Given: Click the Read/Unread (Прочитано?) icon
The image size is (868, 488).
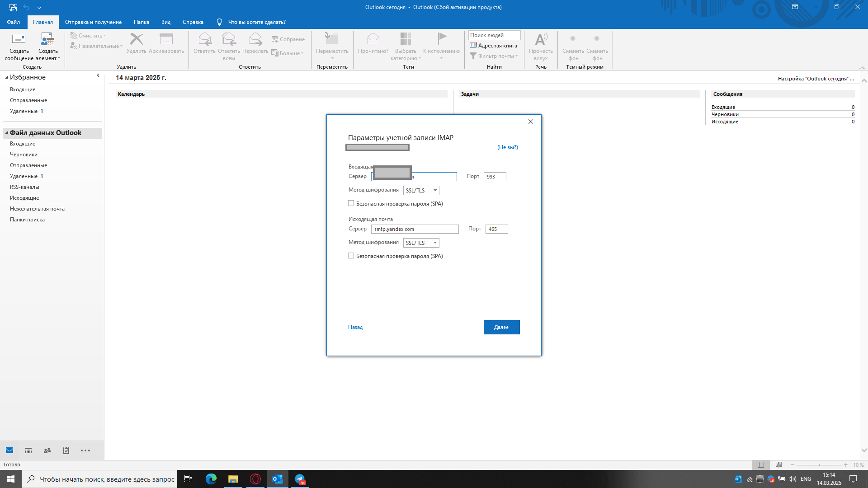Looking at the screenshot, I should point(373,39).
